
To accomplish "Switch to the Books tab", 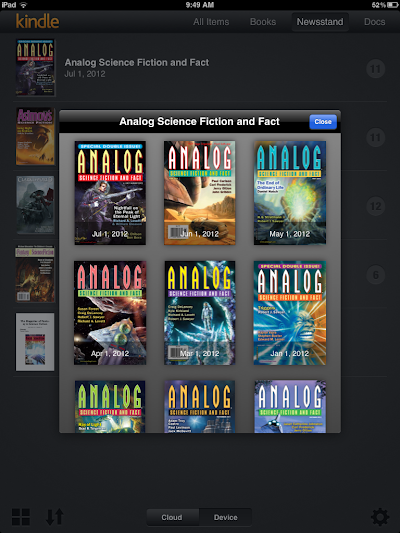I will coord(263,22).
